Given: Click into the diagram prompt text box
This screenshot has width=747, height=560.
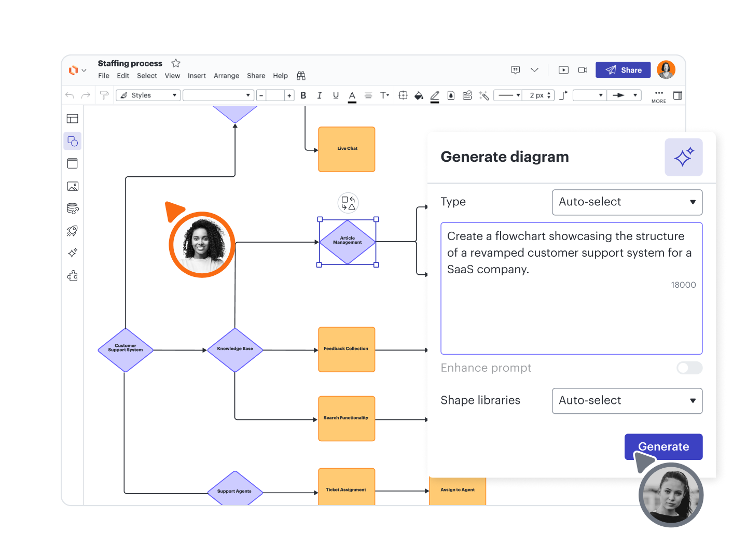Looking at the screenshot, I should 571,311.
